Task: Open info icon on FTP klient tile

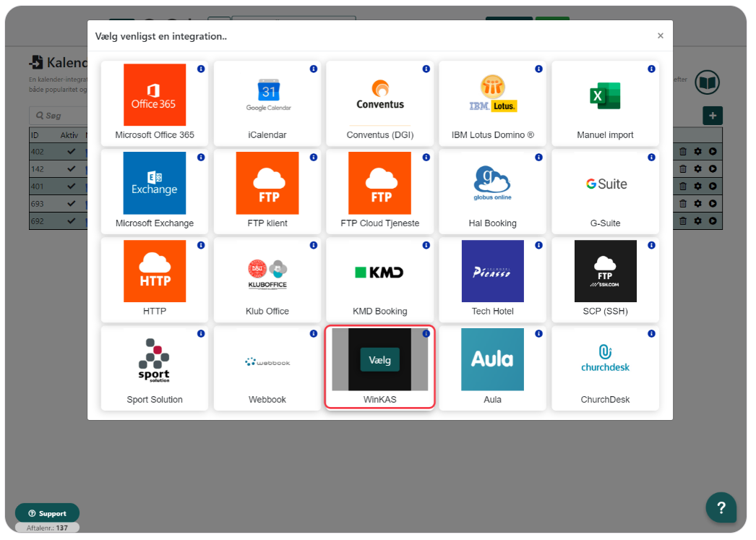Action: coord(314,157)
